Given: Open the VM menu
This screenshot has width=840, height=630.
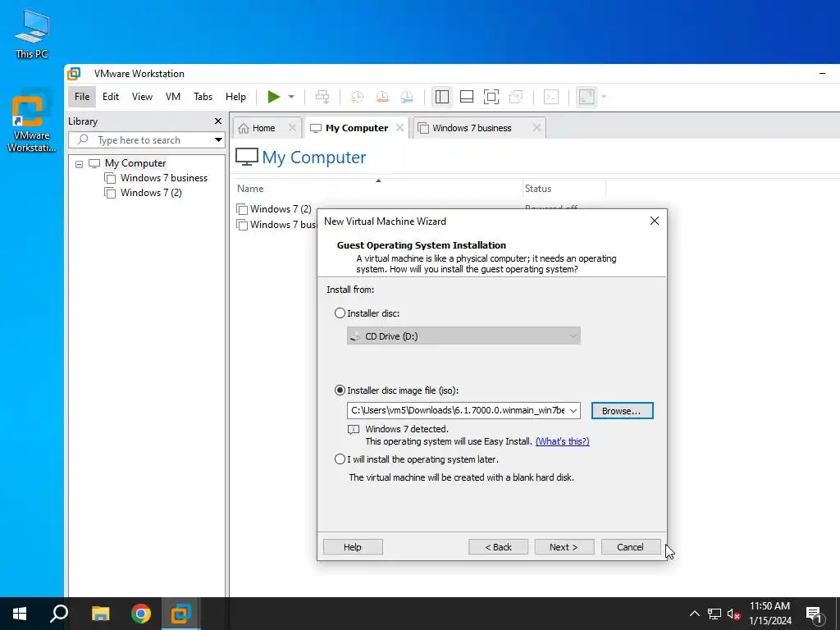Looking at the screenshot, I should coord(173,97).
